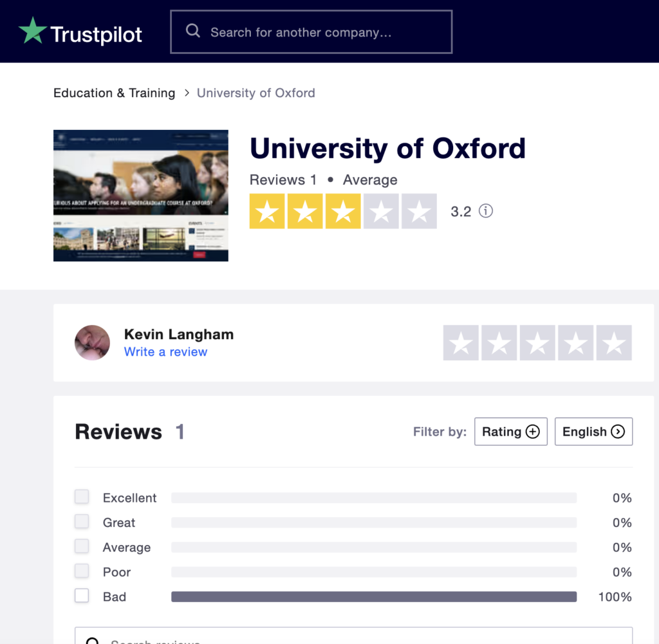Viewport: 659px width, 644px height.
Task: Rate five stars in the Write a review row
Action: [613, 342]
